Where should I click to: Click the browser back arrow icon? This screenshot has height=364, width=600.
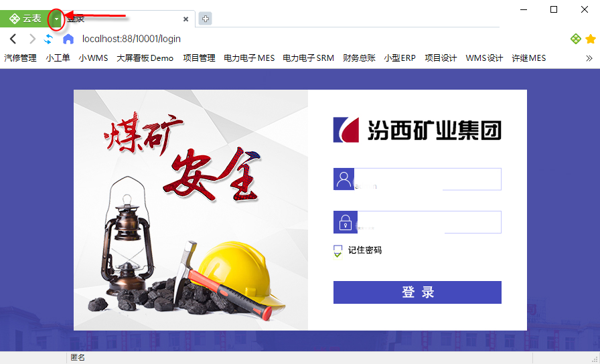pos(13,39)
